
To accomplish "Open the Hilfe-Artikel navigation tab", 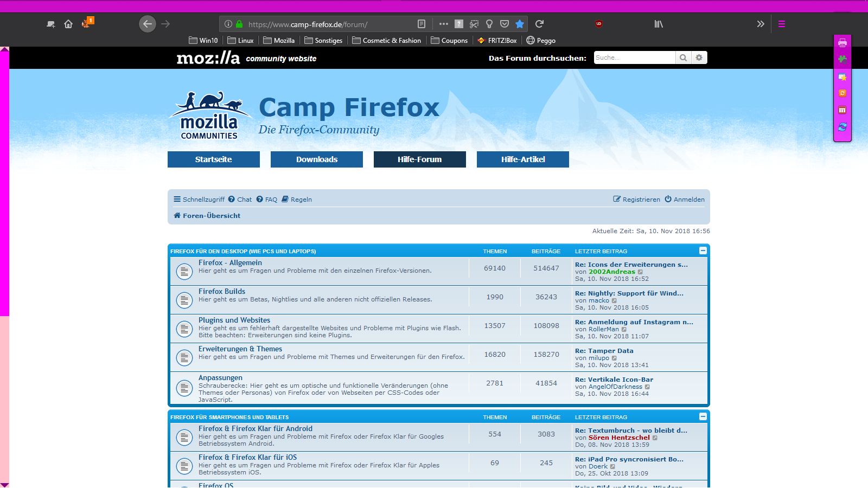I will (x=523, y=159).
